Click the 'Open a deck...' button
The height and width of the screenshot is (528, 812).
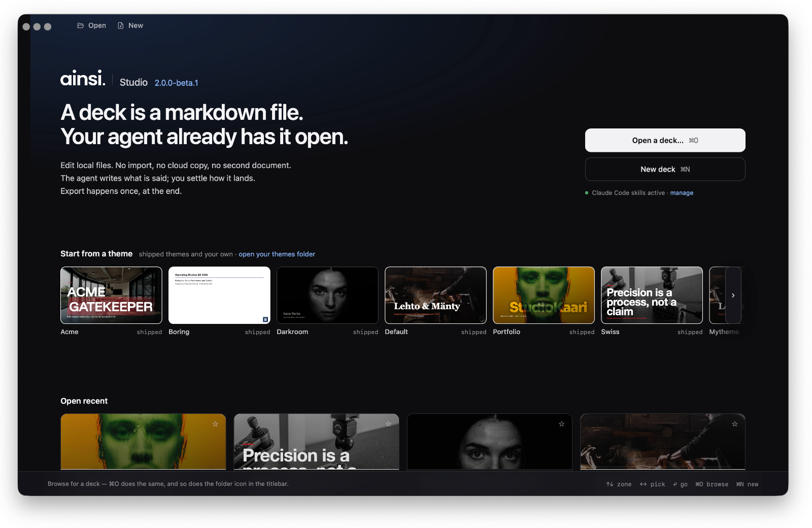tap(665, 140)
